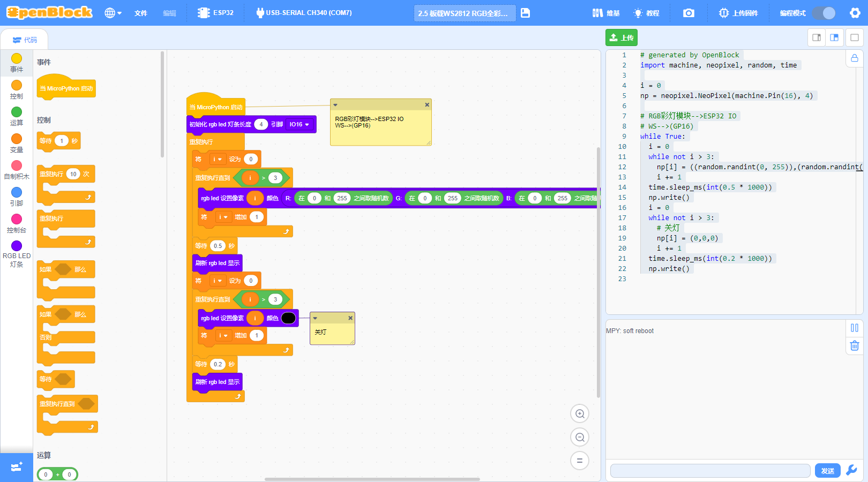Pause the serial terminal output
The image size is (868, 482).
[x=855, y=328]
